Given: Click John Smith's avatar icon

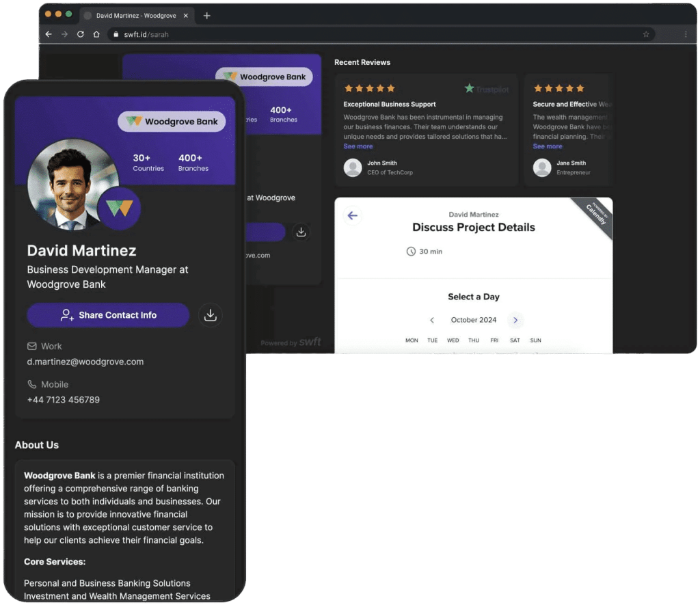Looking at the screenshot, I should coord(353,168).
